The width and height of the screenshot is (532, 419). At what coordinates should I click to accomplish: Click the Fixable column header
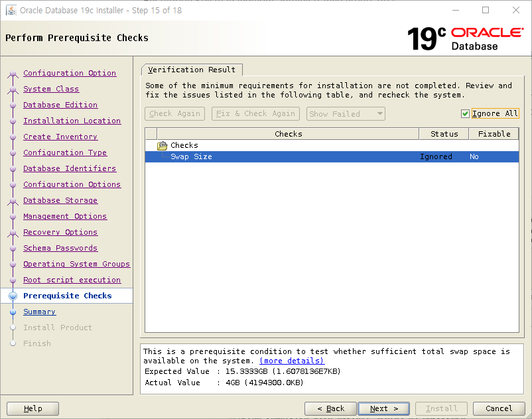tap(494, 134)
